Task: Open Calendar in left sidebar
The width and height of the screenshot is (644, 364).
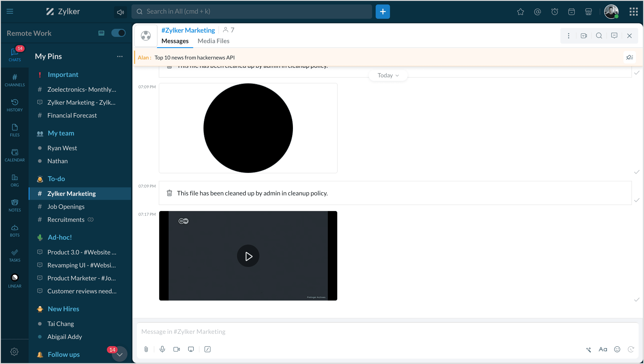Action: point(15,155)
